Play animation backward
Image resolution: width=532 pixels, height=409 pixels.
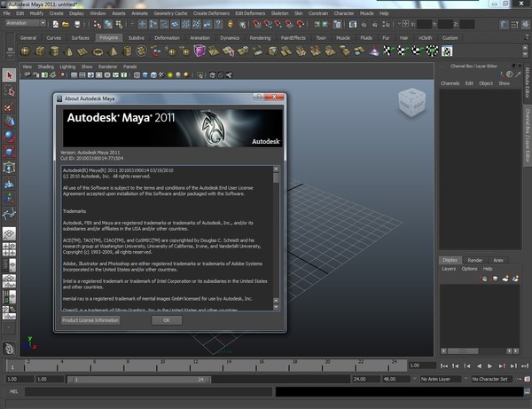click(x=479, y=366)
